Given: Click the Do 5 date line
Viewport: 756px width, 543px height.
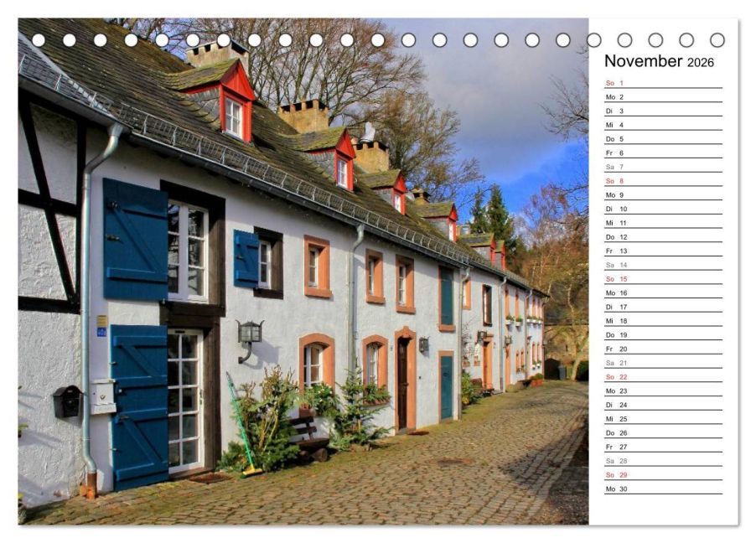Looking at the screenshot, I should (x=664, y=139).
